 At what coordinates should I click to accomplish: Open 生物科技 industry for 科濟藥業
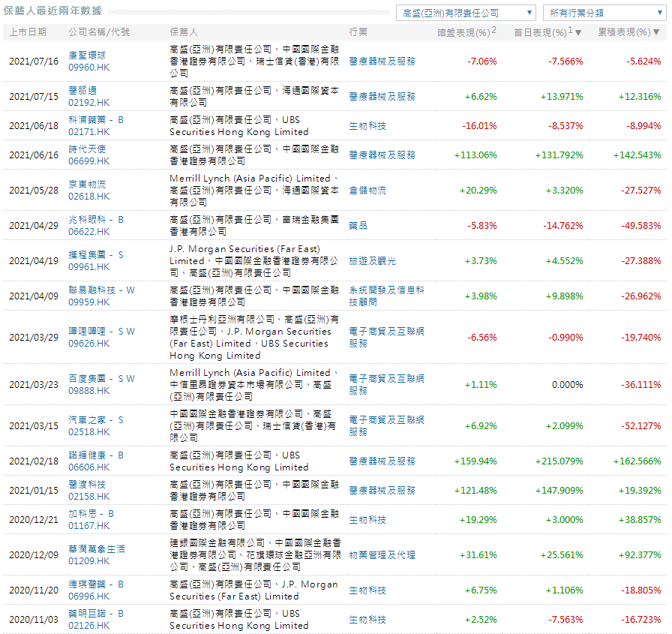[x=367, y=126]
